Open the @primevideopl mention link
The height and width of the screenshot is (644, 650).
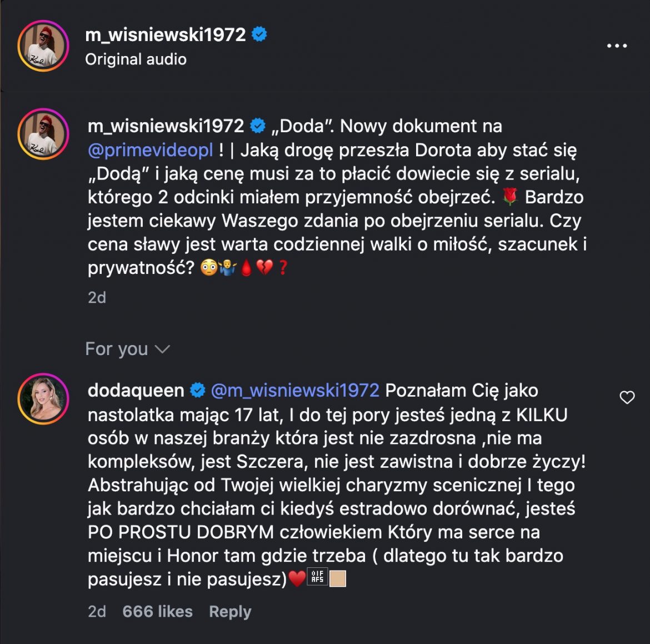pos(151,150)
